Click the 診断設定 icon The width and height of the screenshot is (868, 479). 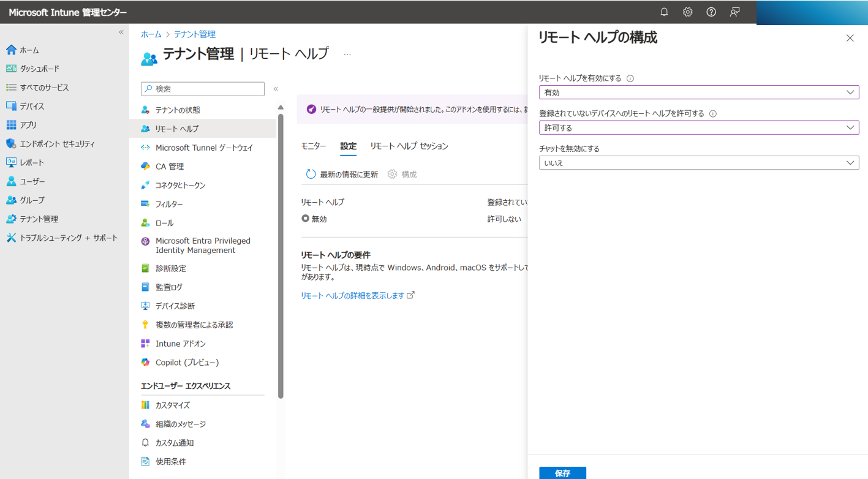coord(145,268)
